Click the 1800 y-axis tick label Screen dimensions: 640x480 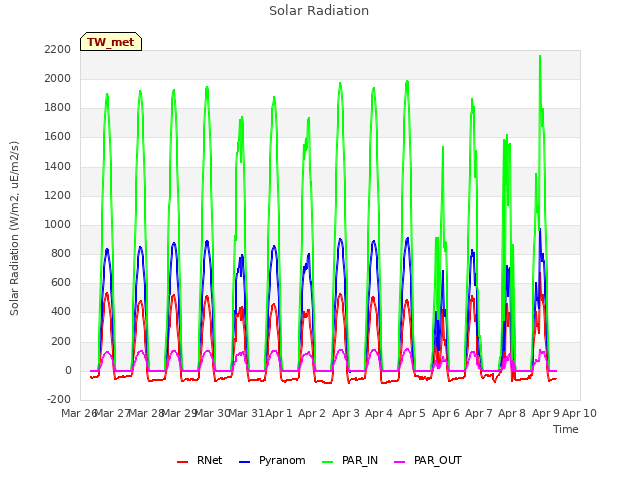pos(58,108)
